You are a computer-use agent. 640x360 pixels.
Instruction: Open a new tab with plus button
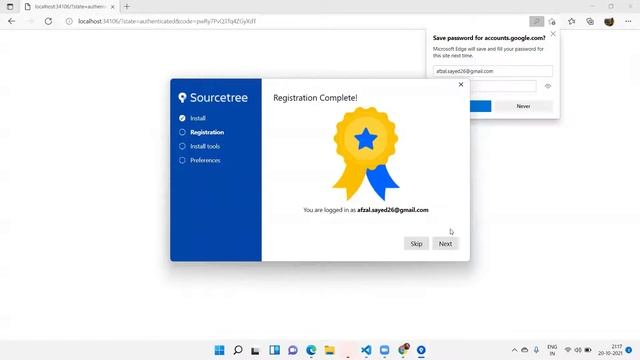click(127, 7)
